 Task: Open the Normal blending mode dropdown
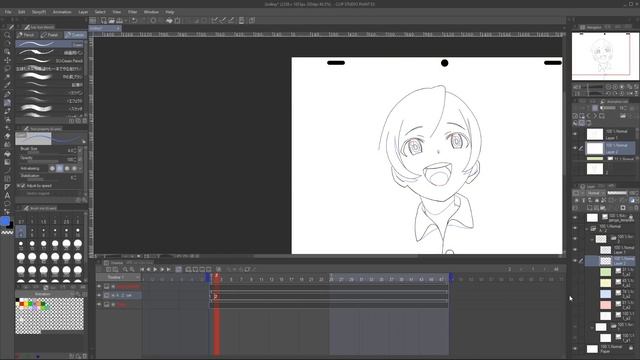click(596, 193)
